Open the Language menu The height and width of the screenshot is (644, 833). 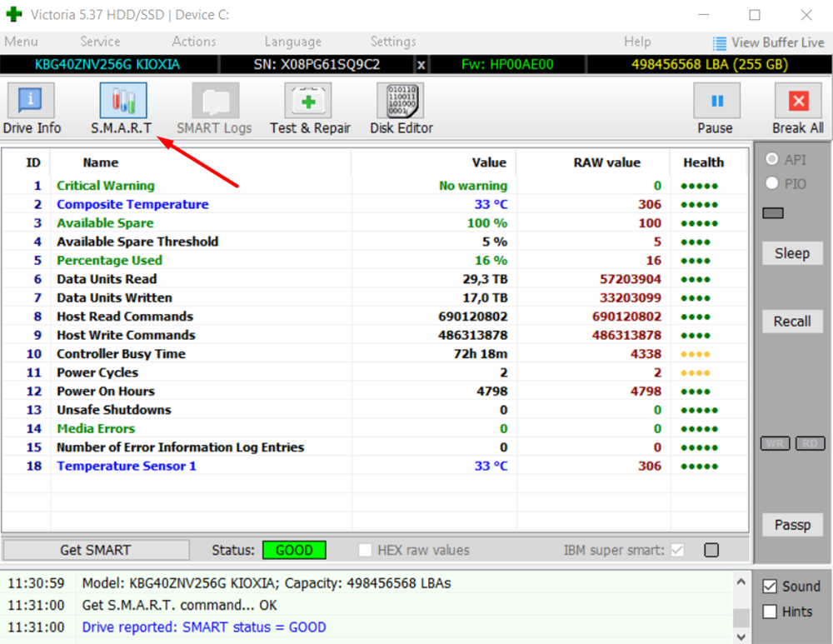point(292,42)
